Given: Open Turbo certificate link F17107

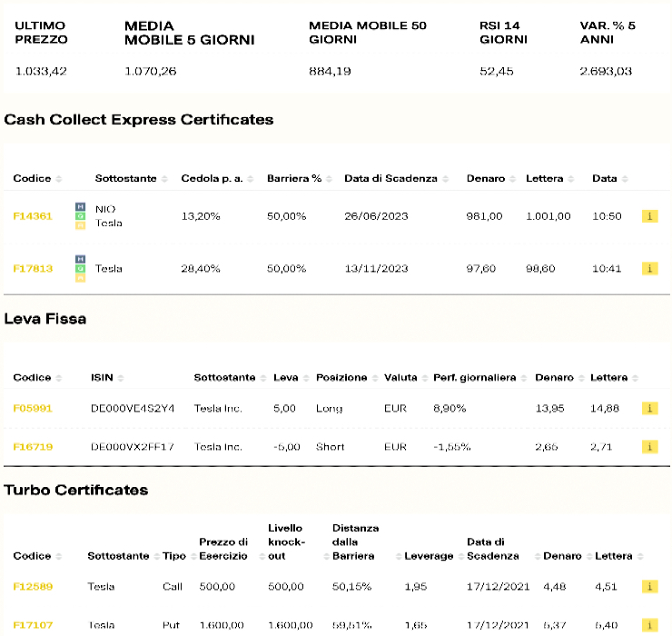Looking at the screenshot, I should click(x=33, y=625).
